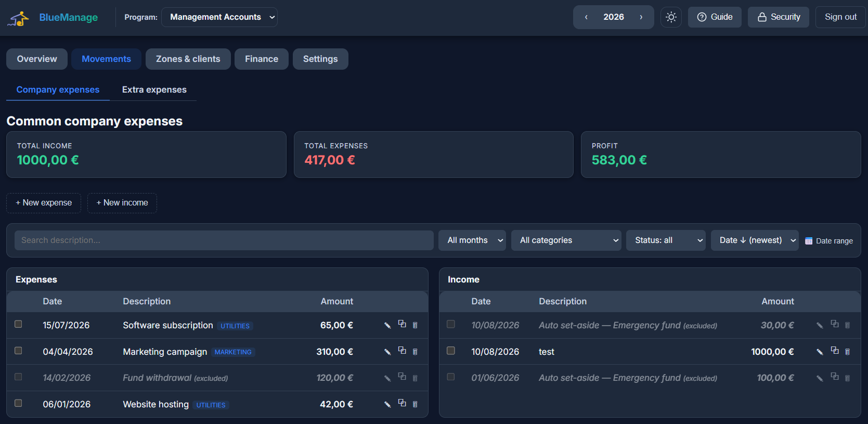Focus the Search description field
868x424 pixels.
click(x=224, y=240)
